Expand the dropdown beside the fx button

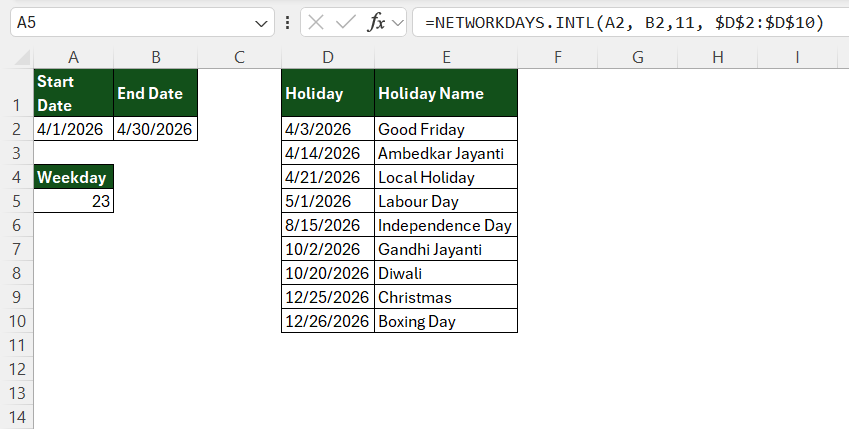click(x=398, y=23)
